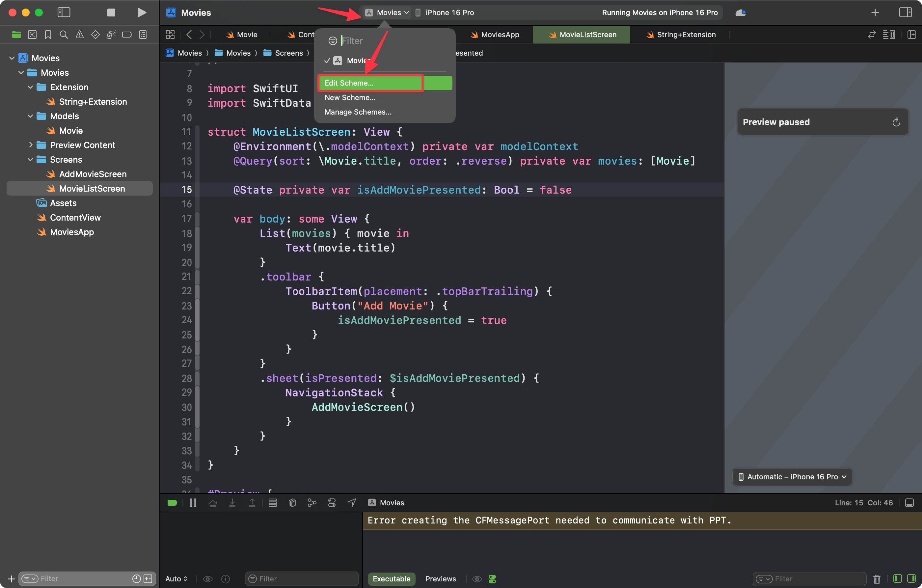Open the Find navigator magnifier icon
Image resolution: width=922 pixels, height=588 pixels.
coord(64,35)
